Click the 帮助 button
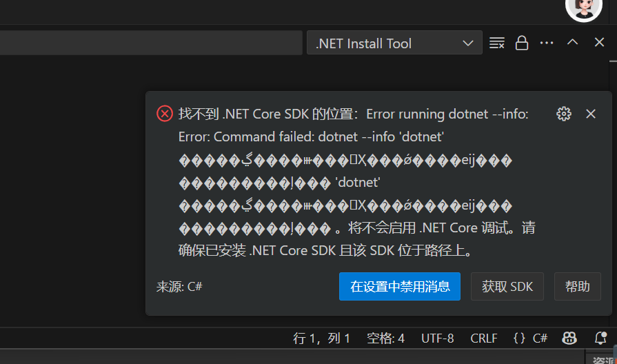This screenshot has width=617, height=364. coord(577,287)
